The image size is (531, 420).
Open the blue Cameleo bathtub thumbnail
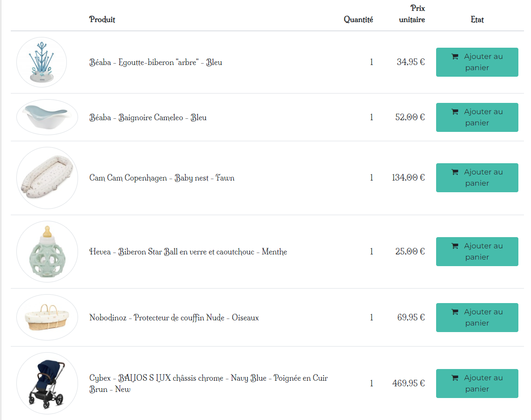(47, 117)
